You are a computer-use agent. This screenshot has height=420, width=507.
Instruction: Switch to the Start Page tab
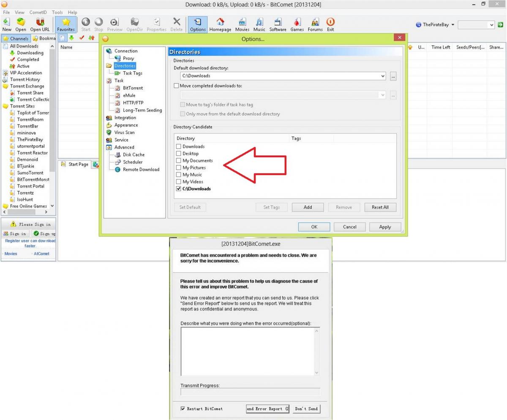click(x=75, y=164)
